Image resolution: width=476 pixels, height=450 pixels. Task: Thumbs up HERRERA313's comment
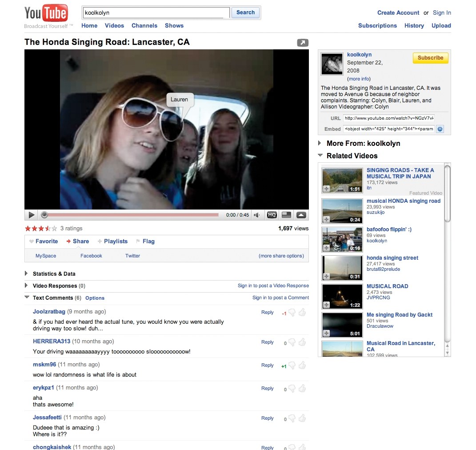point(302,342)
